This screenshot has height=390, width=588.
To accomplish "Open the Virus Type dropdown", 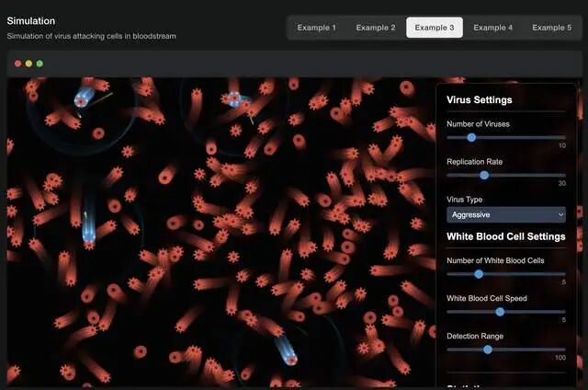I will [x=506, y=214].
